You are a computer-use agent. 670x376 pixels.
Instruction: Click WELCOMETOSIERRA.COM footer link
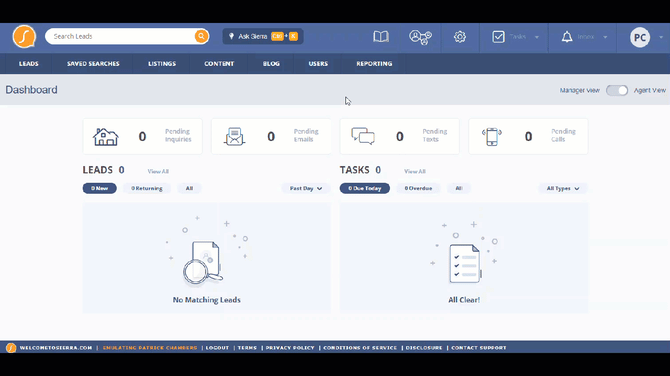click(x=56, y=348)
